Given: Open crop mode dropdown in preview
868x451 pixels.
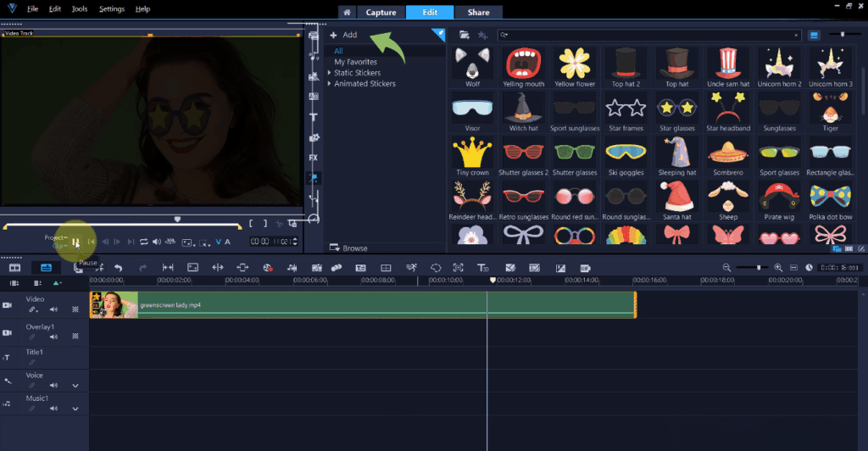Looking at the screenshot, I should pos(204,242).
